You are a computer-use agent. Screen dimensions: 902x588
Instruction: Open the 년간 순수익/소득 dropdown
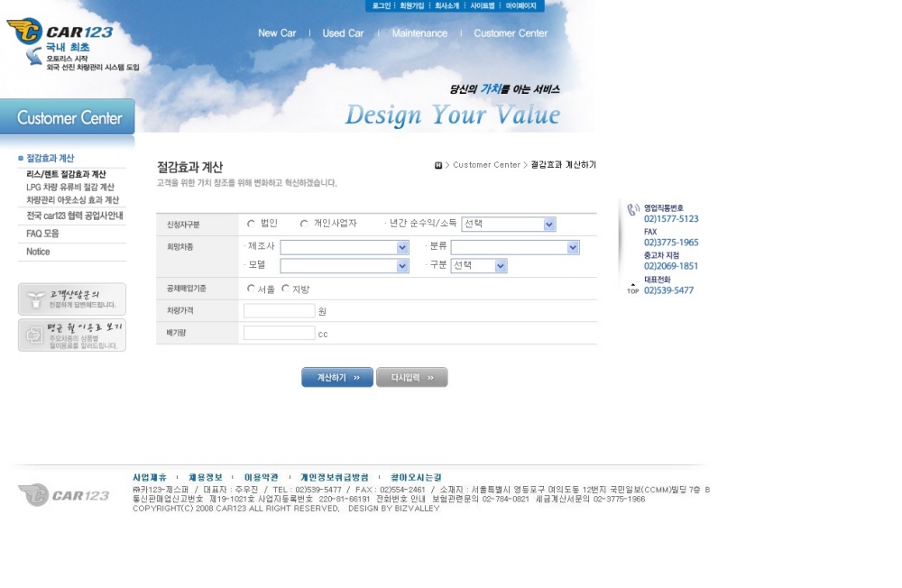coord(509,225)
